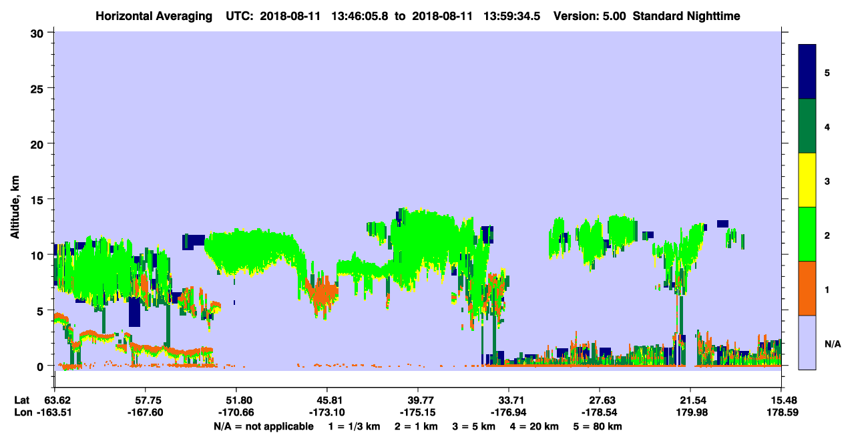Click the longitude value -167.60
868x445 pixels.
pos(146,412)
